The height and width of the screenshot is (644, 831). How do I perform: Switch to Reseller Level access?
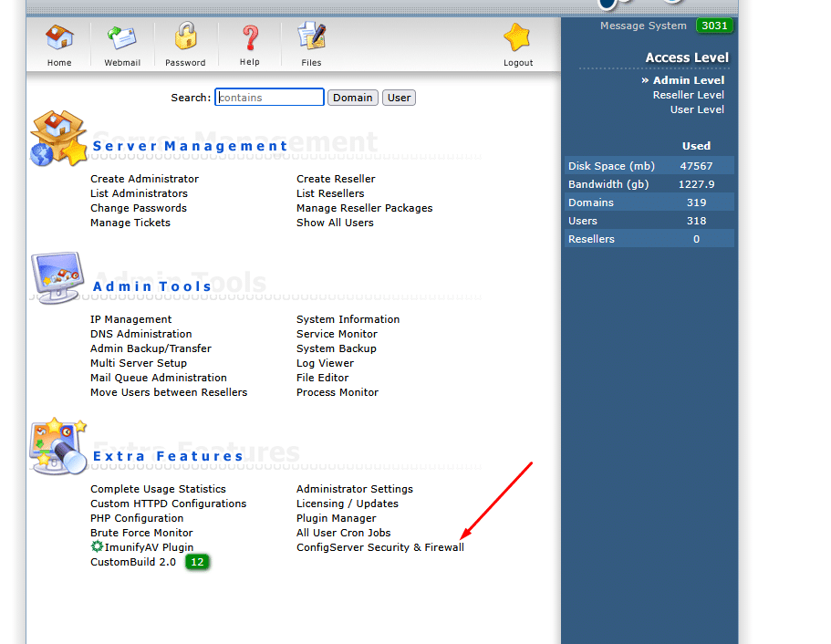pos(688,95)
